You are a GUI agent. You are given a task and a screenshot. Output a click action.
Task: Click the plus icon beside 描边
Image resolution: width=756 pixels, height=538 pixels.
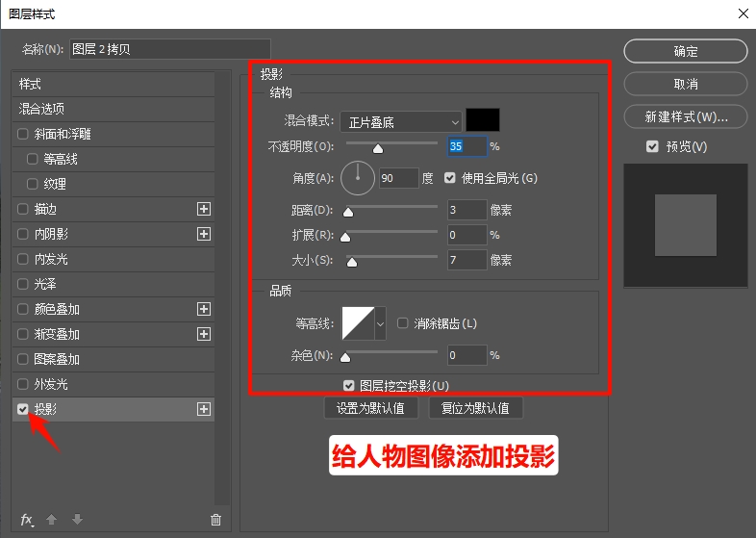pyautogui.click(x=204, y=209)
